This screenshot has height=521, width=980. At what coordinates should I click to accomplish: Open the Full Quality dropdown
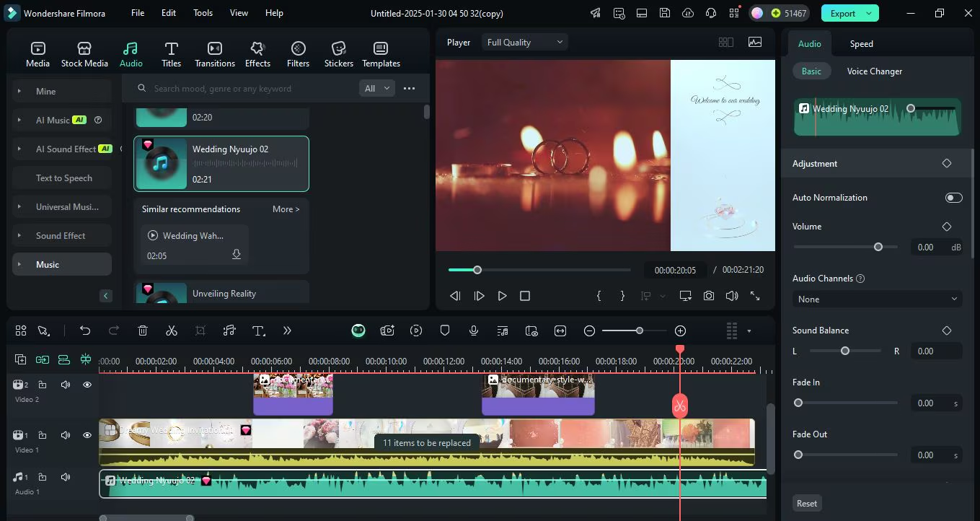click(524, 43)
